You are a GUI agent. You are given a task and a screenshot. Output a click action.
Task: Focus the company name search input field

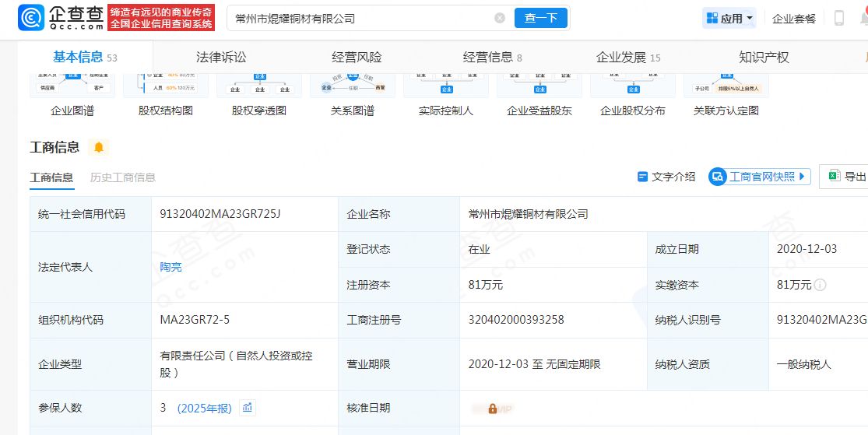(x=360, y=18)
